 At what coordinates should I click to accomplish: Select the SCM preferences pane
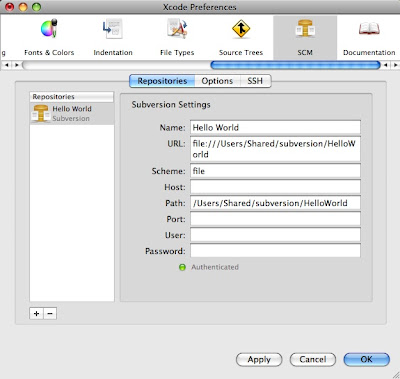pyautogui.click(x=305, y=37)
